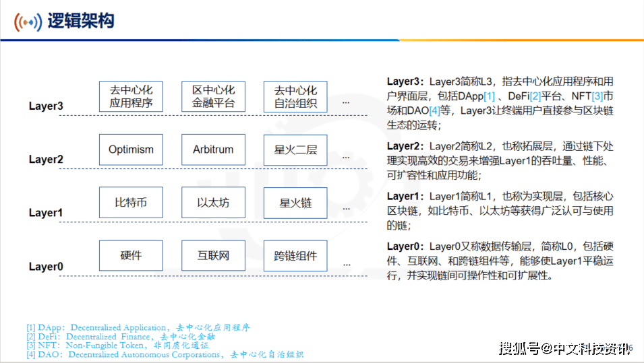This screenshot has height=363, width=644.
Task: Select the 去中心化自治组织 box
Action: [x=296, y=97]
